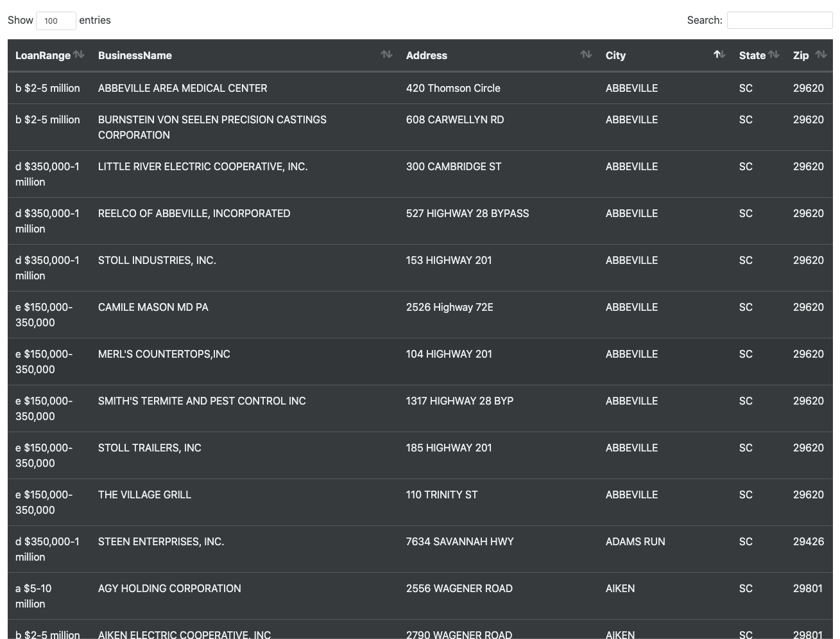This screenshot has height=639, width=840.
Task: Click loan range for ABBEVILLE AREA MEDICAL CENTER
Action: [47, 88]
